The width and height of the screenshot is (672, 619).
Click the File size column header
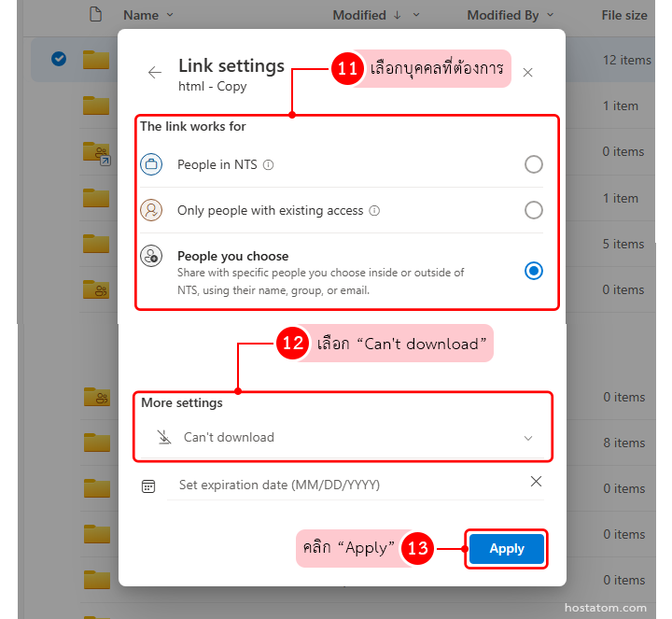pos(624,15)
